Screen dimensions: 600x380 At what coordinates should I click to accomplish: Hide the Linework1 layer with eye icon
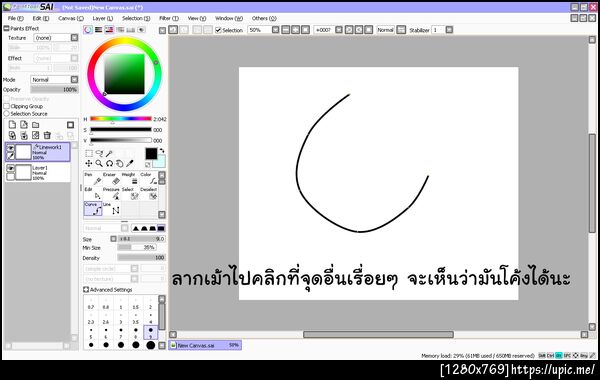(10, 148)
